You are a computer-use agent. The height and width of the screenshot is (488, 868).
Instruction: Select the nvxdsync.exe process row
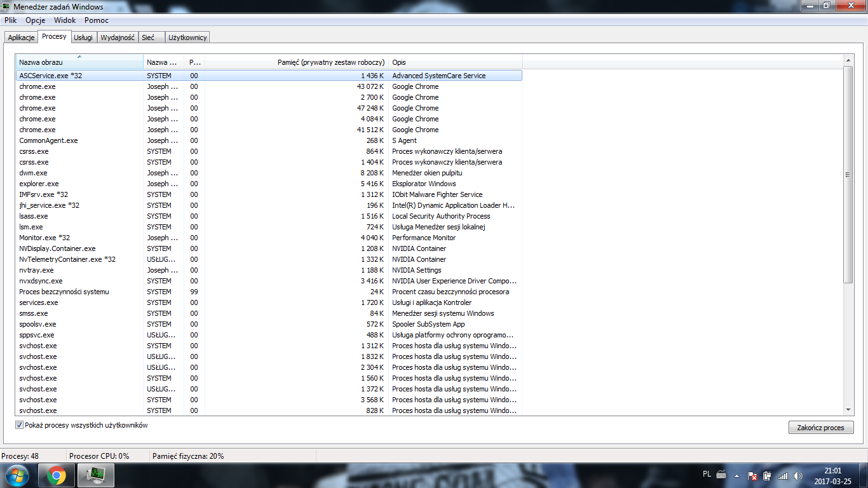pos(269,281)
